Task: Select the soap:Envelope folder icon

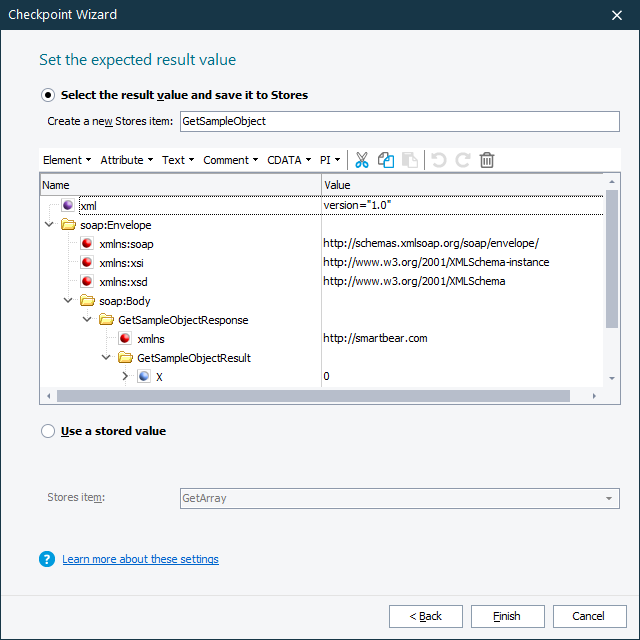Action: 68,225
